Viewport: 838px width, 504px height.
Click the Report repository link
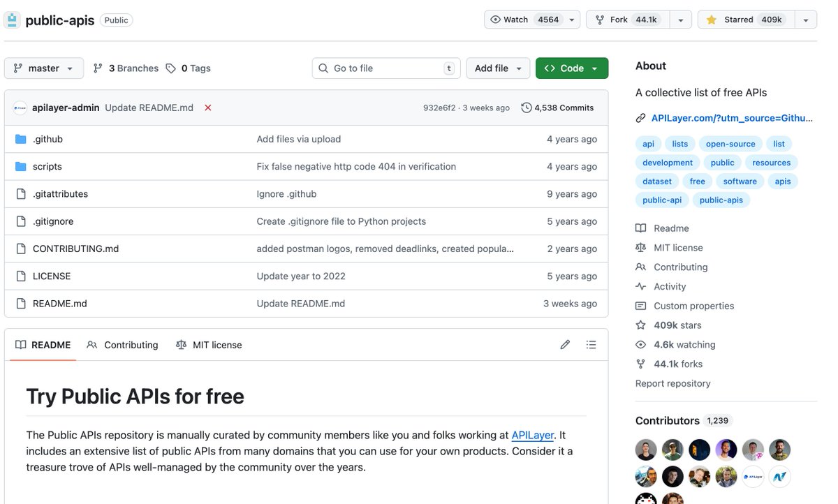[672, 383]
